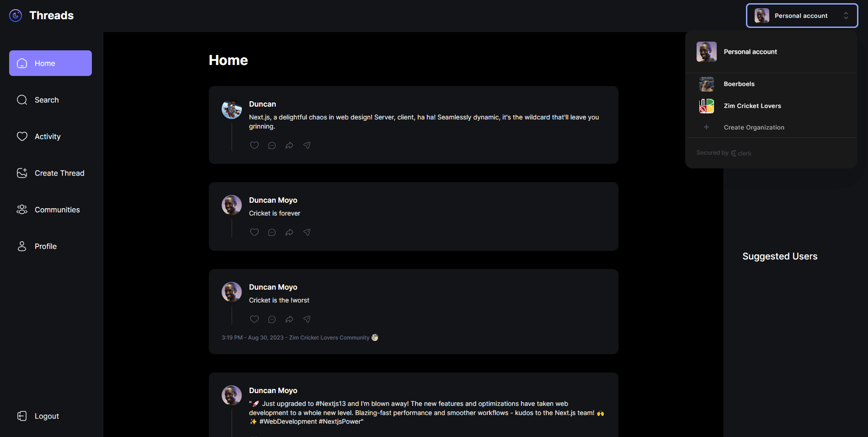Repost the 'Cricket is the !worst' thread

pos(289,319)
